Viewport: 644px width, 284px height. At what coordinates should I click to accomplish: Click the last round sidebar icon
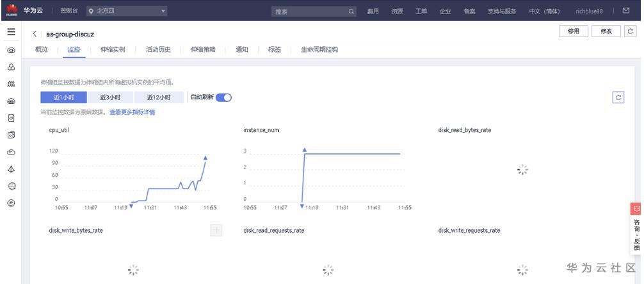tap(12, 203)
